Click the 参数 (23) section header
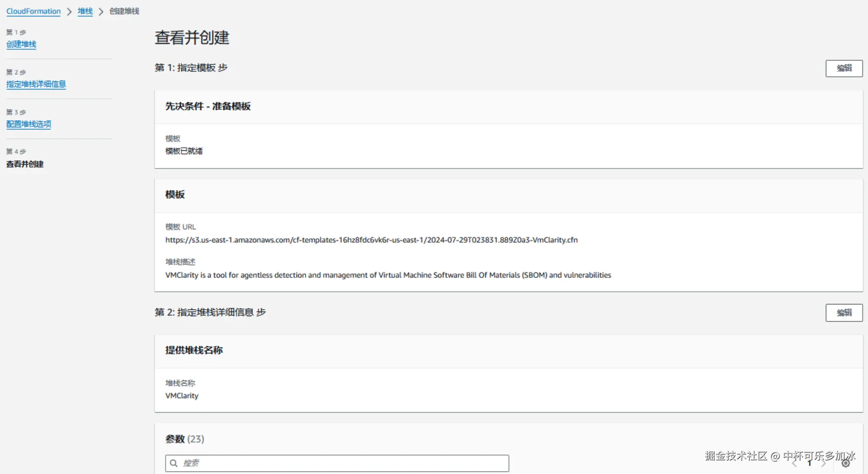This screenshot has height=474, width=868. [x=185, y=439]
